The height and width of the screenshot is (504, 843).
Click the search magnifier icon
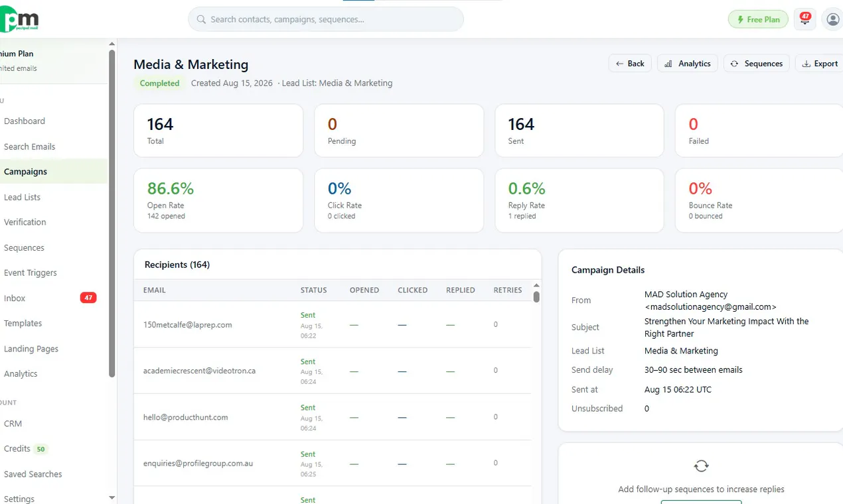pos(201,19)
